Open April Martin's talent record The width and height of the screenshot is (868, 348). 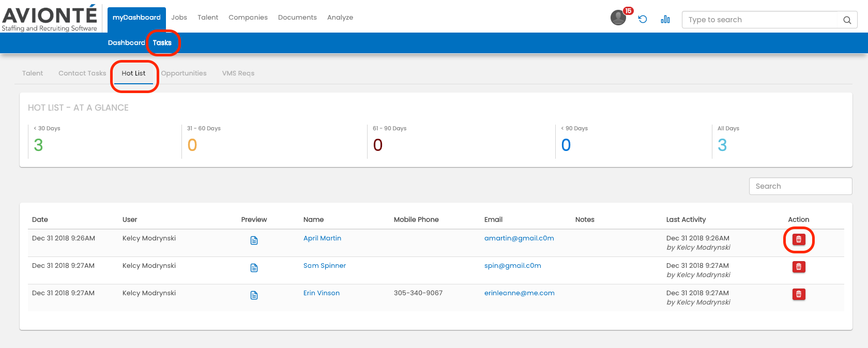tap(322, 238)
